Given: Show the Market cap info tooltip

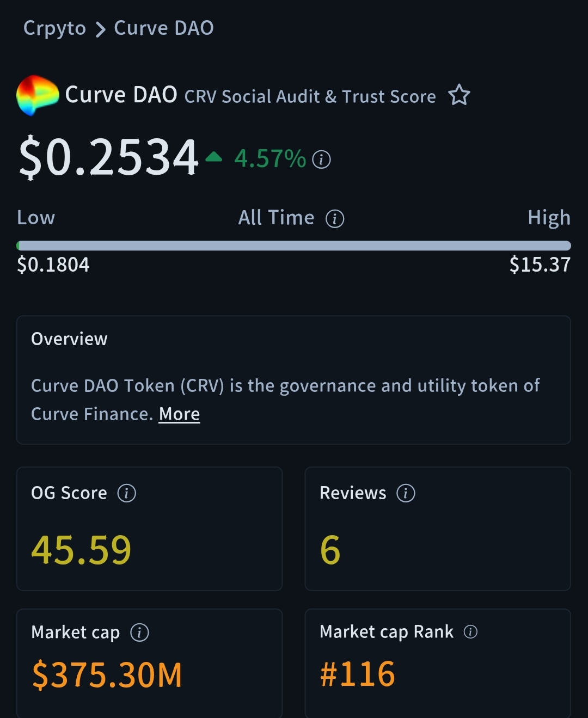Looking at the screenshot, I should click(x=140, y=633).
